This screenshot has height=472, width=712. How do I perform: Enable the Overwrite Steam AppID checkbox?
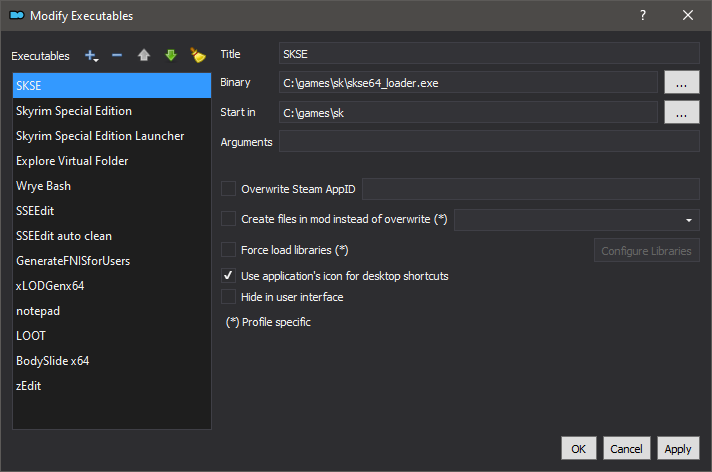click(228, 189)
